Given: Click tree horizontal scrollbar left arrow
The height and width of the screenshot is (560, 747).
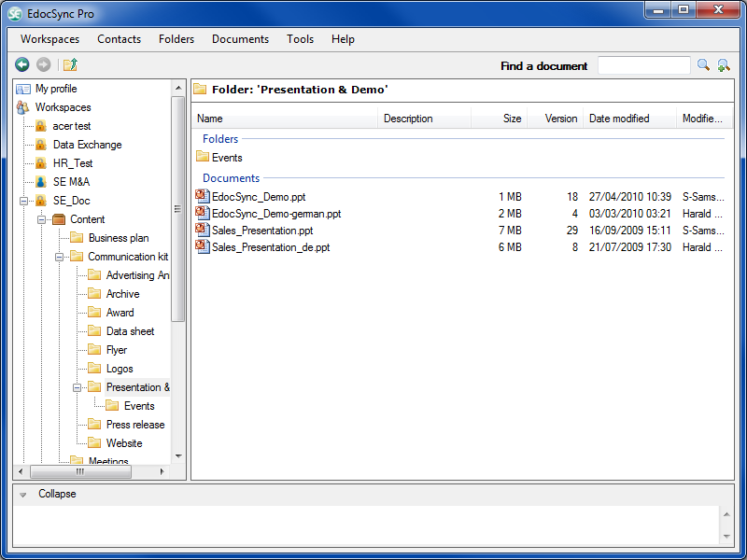Looking at the screenshot, I should coord(21,471).
